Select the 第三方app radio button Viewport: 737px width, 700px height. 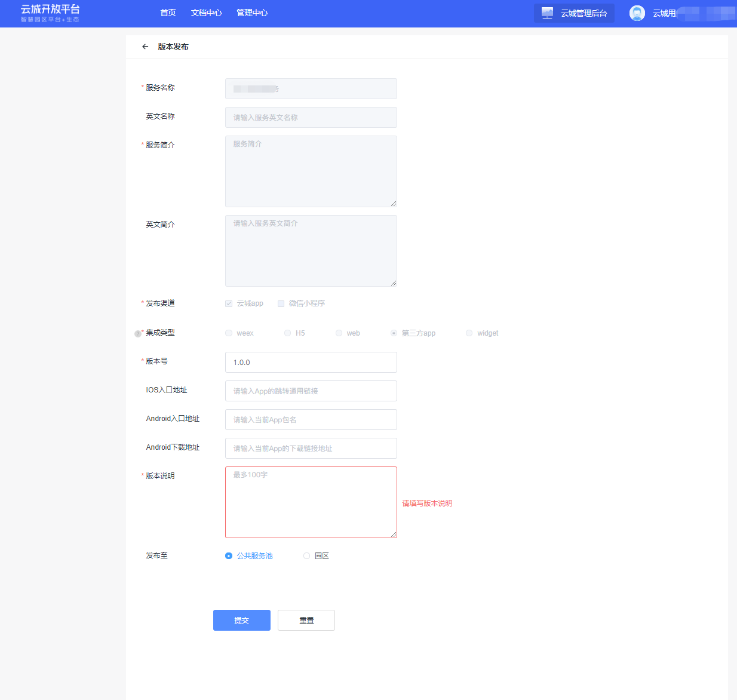click(x=394, y=333)
